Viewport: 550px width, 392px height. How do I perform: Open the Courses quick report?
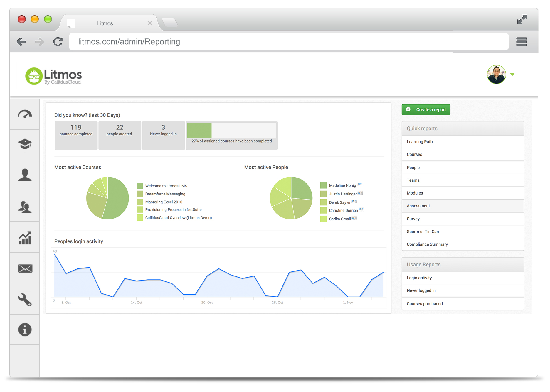(463, 154)
